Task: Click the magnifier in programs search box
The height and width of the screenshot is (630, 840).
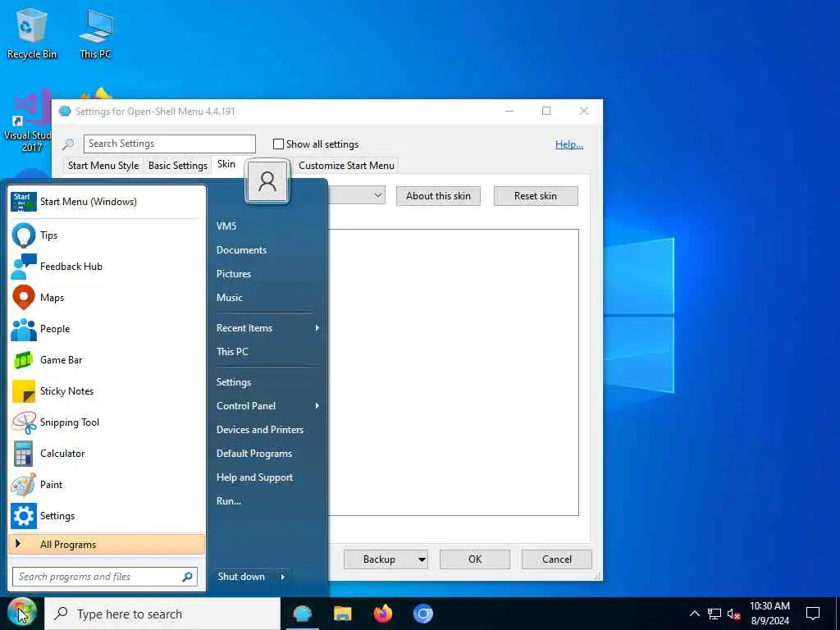Action: [188, 577]
